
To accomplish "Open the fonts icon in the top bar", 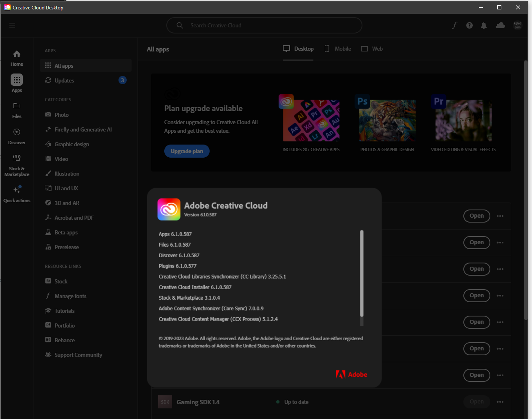I will [454, 25].
